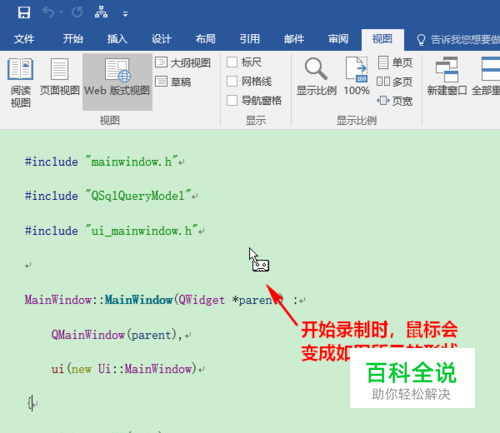Switch to the 插入 tab
Image resolution: width=500 pixels, height=433 pixels.
(x=117, y=39)
